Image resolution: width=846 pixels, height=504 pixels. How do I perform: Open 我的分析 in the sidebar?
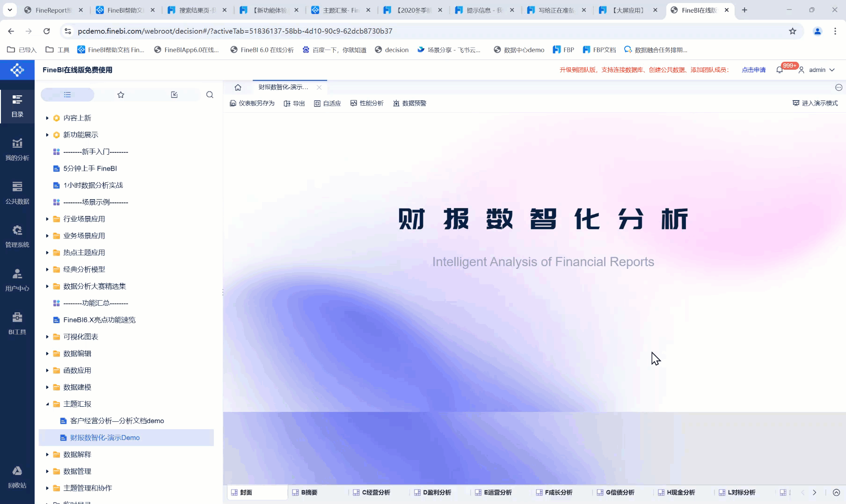click(17, 150)
